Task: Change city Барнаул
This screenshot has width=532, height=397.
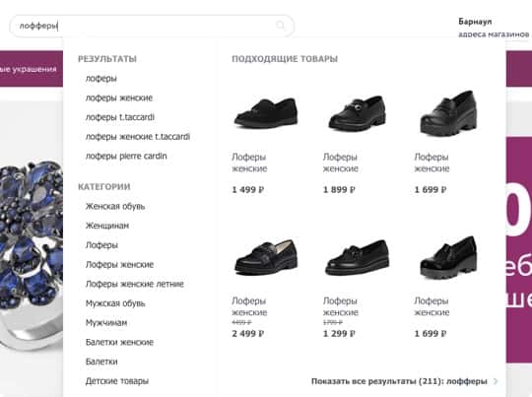Action: coord(475,22)
